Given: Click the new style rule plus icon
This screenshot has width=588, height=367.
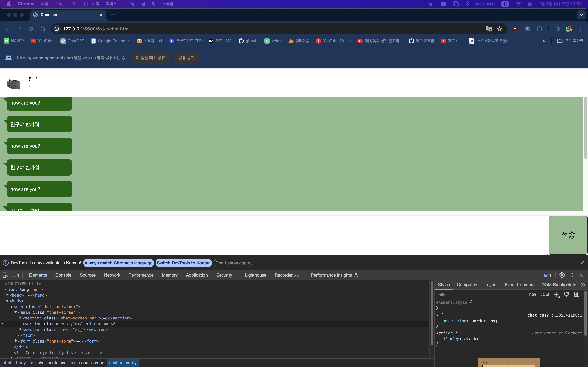Looking at the screenshot, I should click(x=556, y=294).
